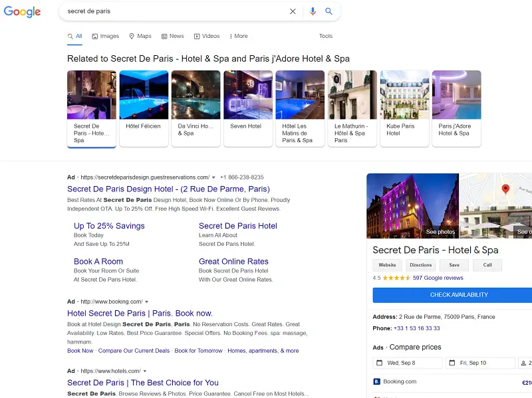Select the Secret De Paris hotel card
The image size is (532, 398).
coord(92,109)
